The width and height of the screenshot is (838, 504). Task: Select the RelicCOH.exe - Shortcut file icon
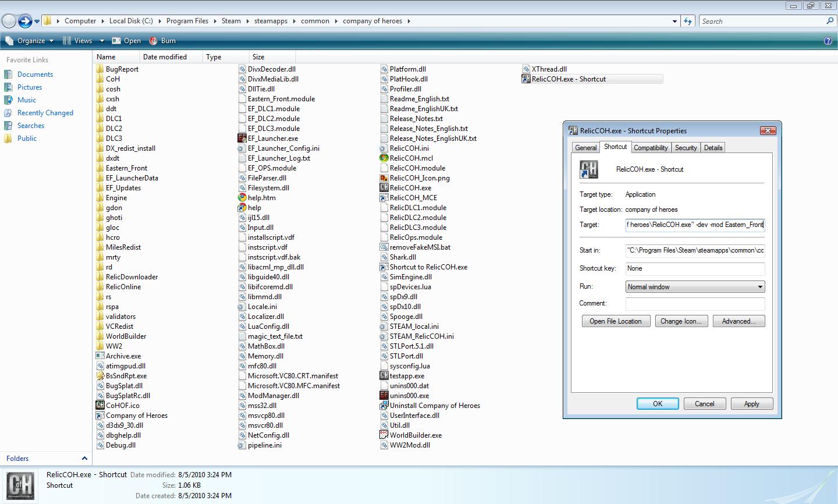click(x=526, y=79)
